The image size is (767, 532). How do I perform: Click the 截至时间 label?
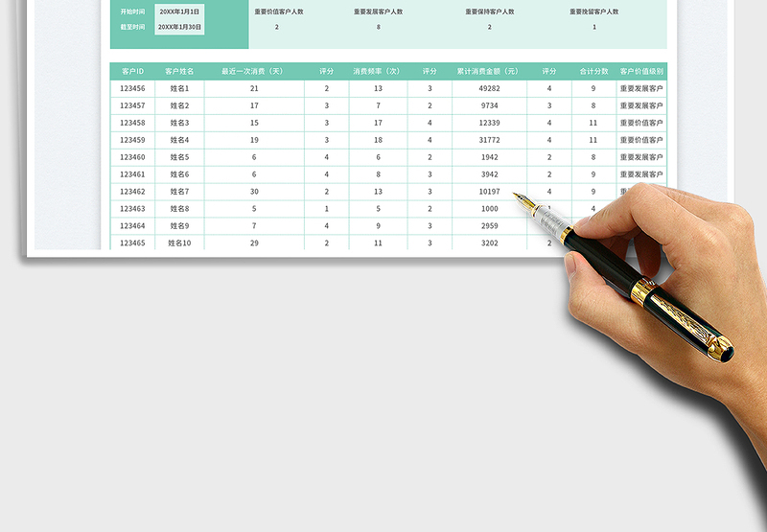[x=132, y=28]
